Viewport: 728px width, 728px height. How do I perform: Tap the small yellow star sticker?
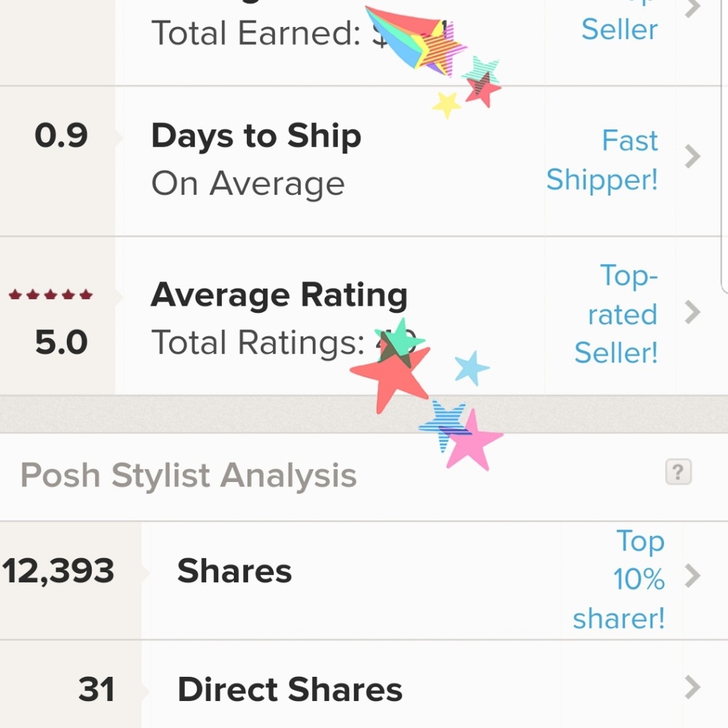click(x=446, y=104)
